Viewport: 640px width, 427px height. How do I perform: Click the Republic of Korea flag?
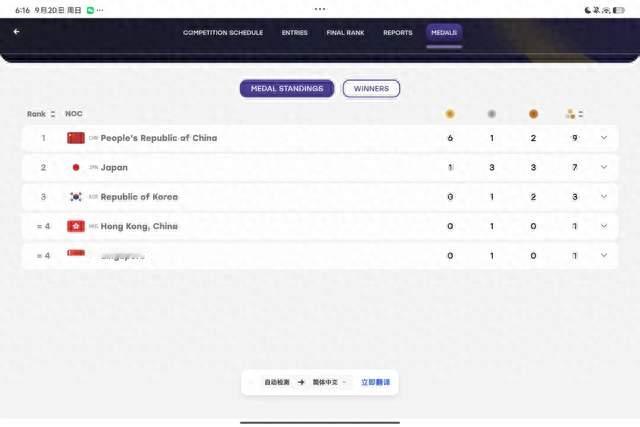[x=76, y=197]
